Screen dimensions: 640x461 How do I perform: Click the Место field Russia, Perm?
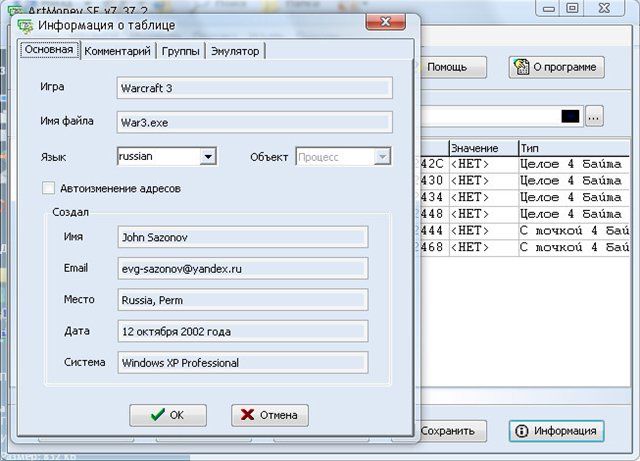[243, 300]
